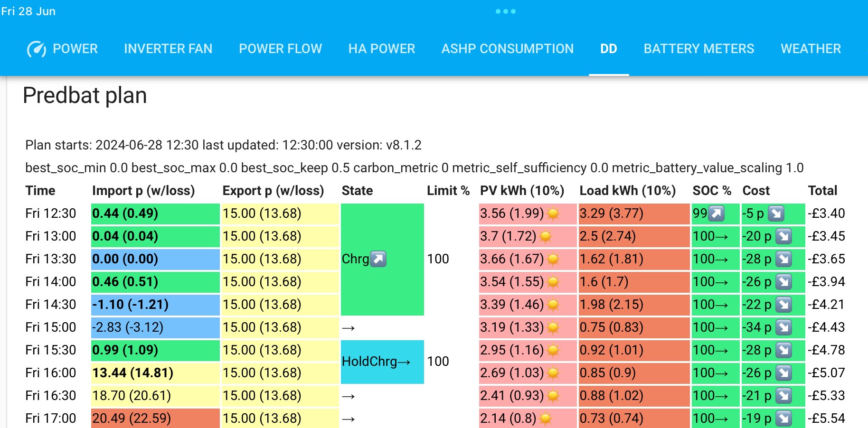The width and height of the screenshot is (868, 428).
Task: Select the HA POWER tab
Action: [382, 49]
